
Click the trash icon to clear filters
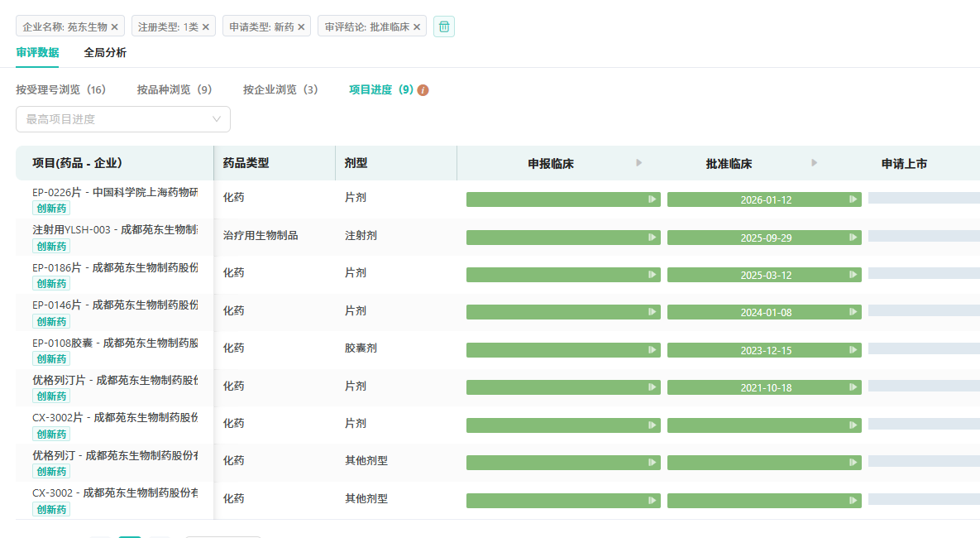(x=444, y=27)
